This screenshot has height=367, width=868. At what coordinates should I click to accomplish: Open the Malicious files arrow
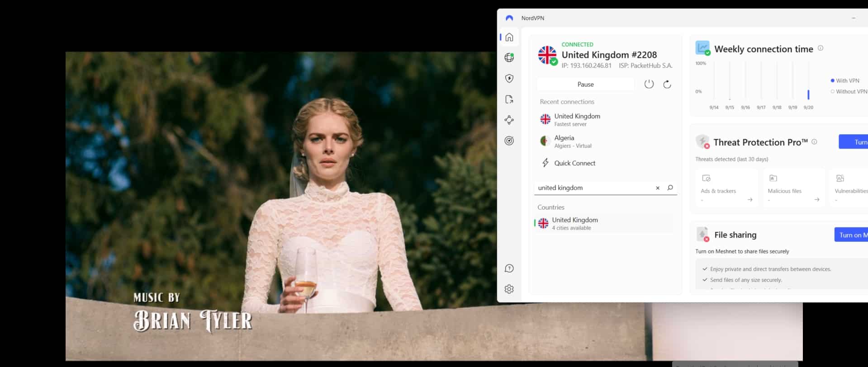pyautogui.click(x=817, y=200)
